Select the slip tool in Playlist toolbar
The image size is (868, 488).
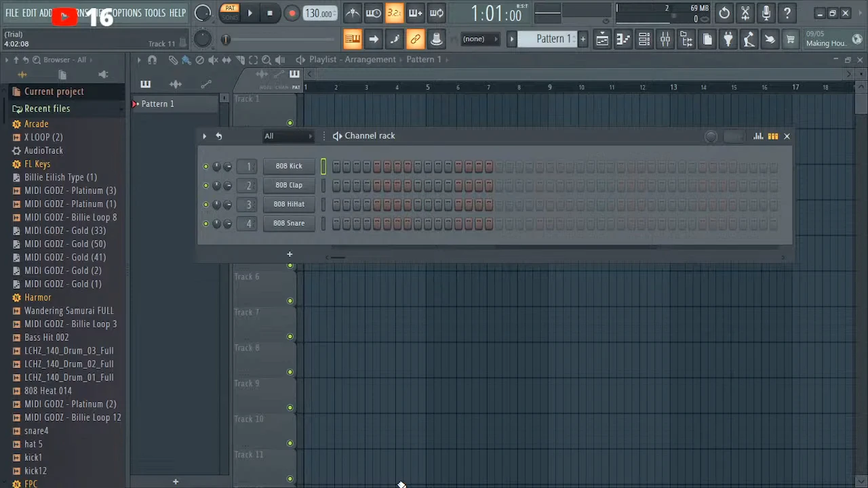click(x=226, y=60)
